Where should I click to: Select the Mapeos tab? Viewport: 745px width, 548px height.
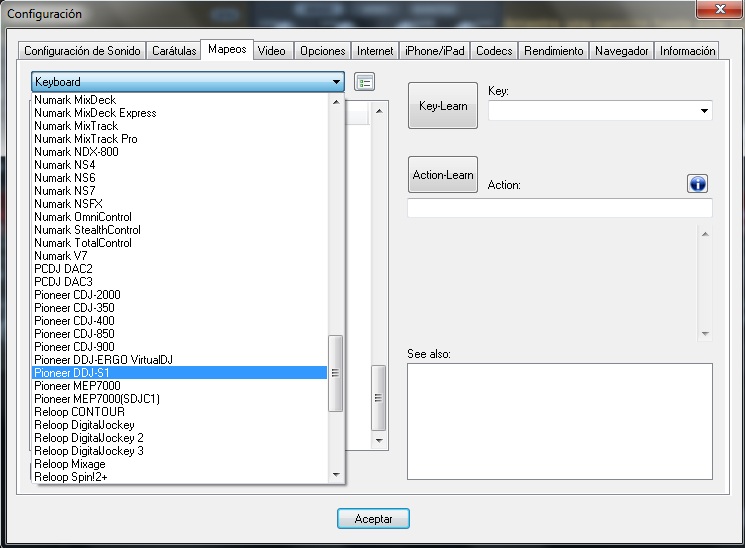pos(227,49)
